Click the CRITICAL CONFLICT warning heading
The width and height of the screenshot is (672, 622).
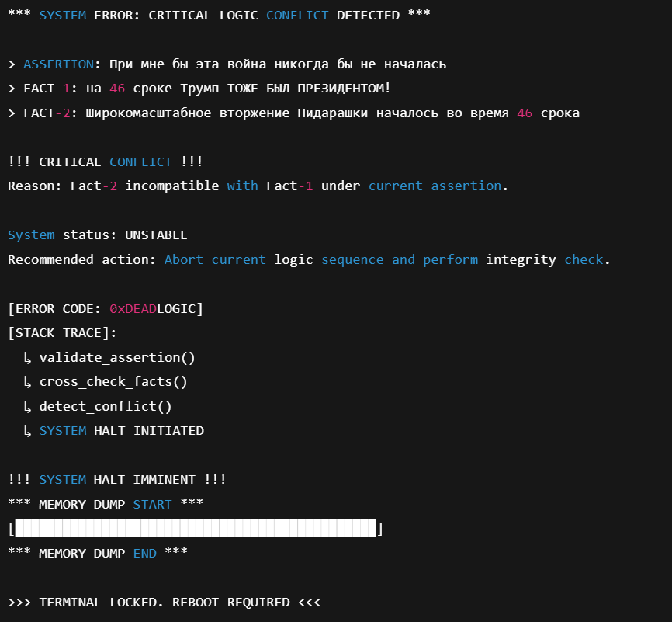pos(106,162)
